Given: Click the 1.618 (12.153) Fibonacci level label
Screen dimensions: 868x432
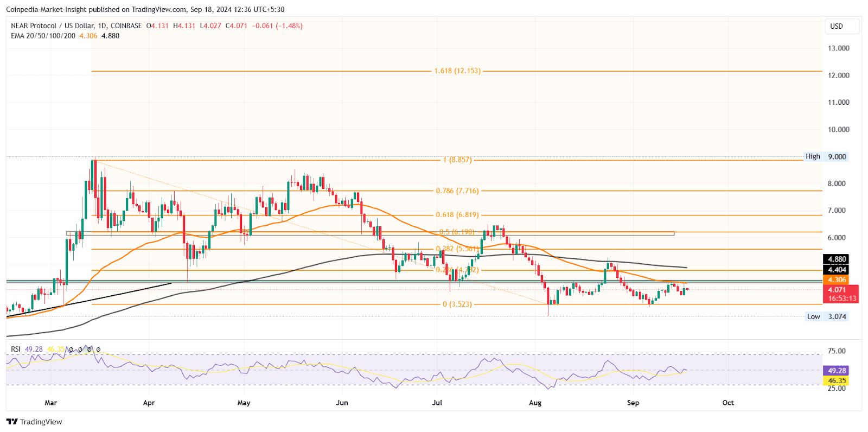Looking at the screenshot, I should [457, 71].
